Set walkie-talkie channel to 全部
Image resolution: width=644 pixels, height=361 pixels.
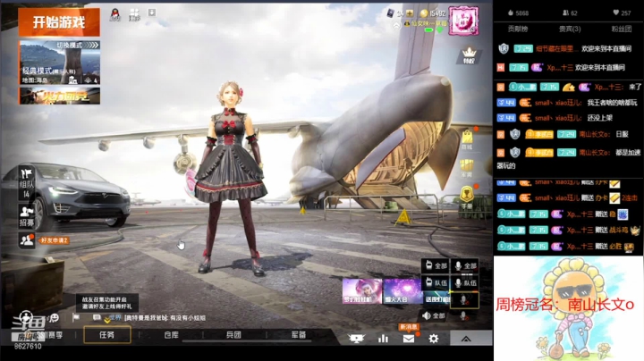(x=436, y=265)
